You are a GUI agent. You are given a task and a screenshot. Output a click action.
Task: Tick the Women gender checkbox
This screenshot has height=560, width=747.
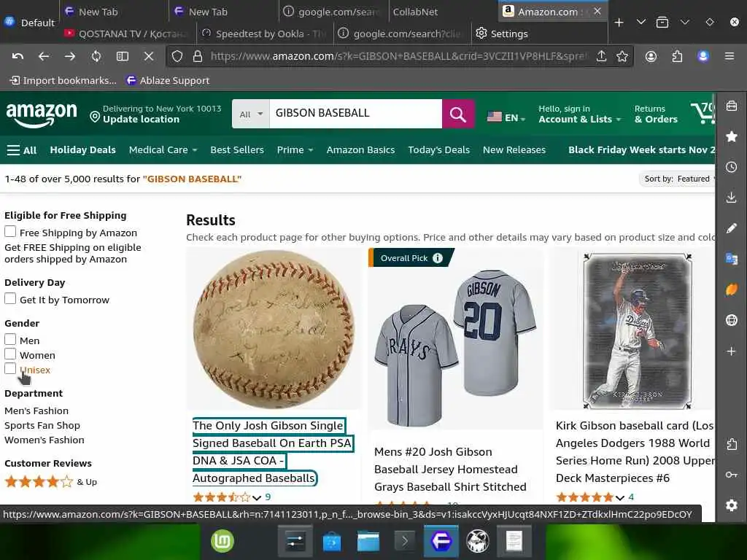[10, 354]
